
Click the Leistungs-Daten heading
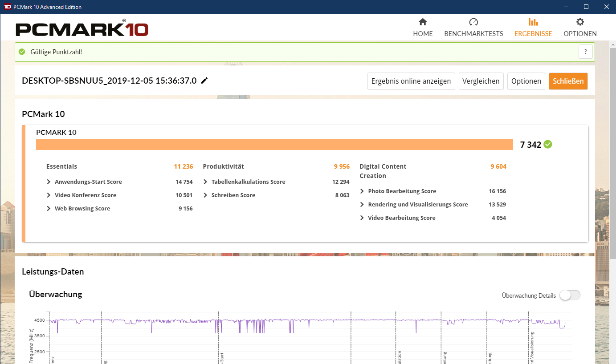[x=53, y=271]
